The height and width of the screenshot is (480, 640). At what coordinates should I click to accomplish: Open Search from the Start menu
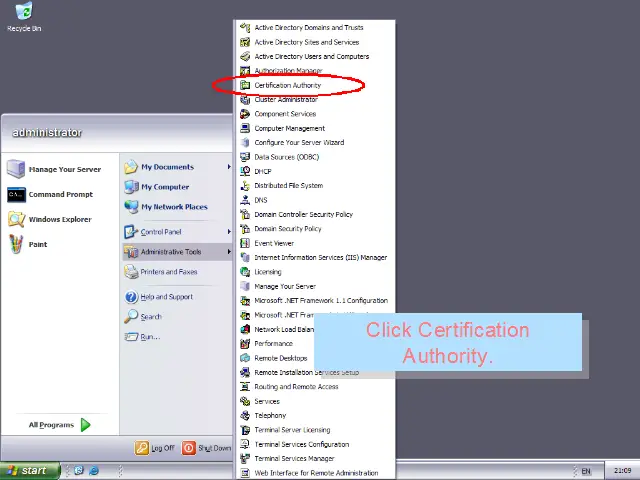click(177, 317)
